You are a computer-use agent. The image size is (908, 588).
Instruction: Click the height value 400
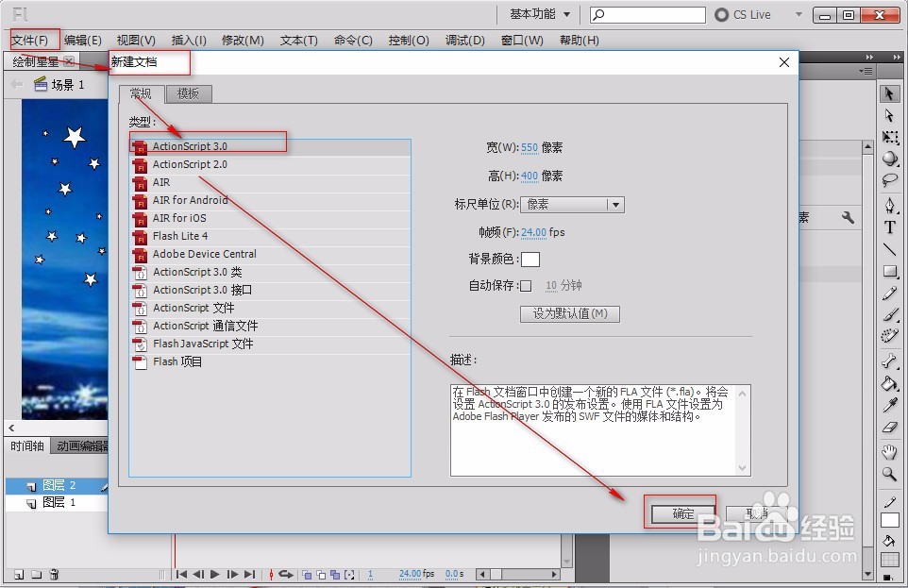coord(530,176)
